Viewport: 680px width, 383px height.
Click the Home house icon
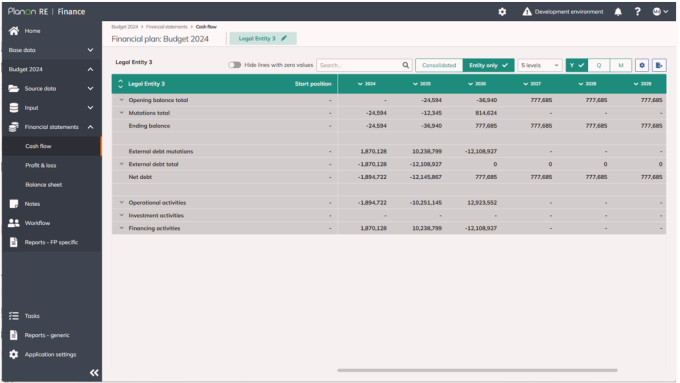pos(14,31)
